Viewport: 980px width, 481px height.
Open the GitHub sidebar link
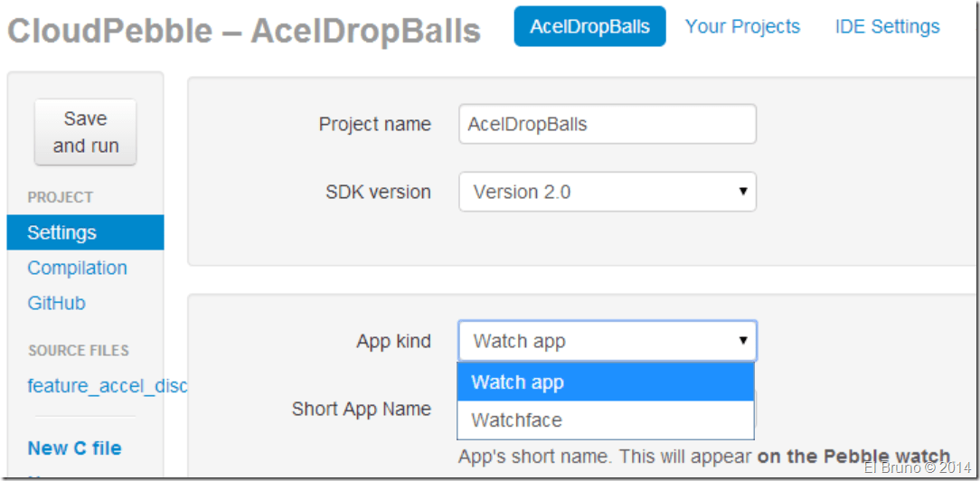point(56,303)
